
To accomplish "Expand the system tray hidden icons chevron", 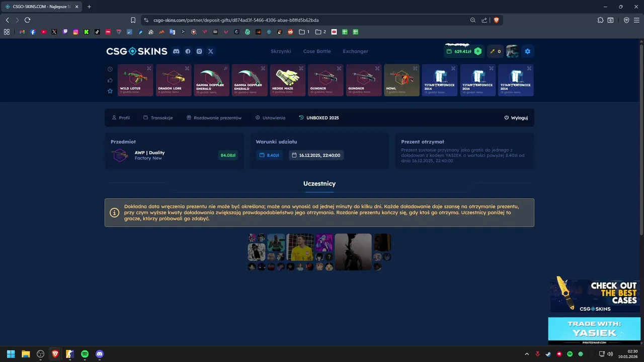I will pyautogui.click(x=527, y=354).
